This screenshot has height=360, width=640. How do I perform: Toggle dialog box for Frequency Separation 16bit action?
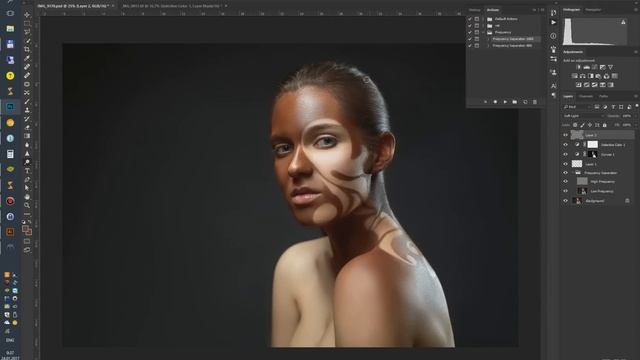(x=477, y=39)
